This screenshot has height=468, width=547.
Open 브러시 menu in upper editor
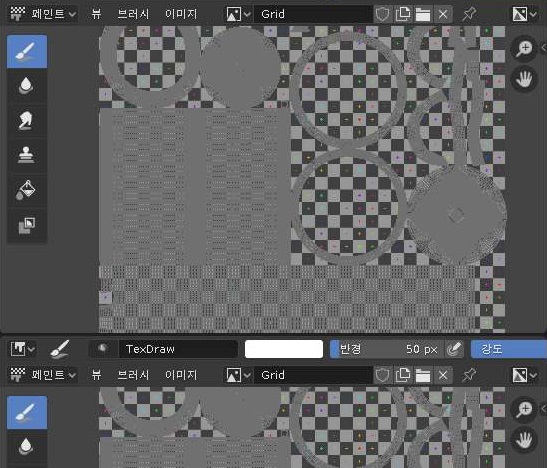tap(133, 14)
